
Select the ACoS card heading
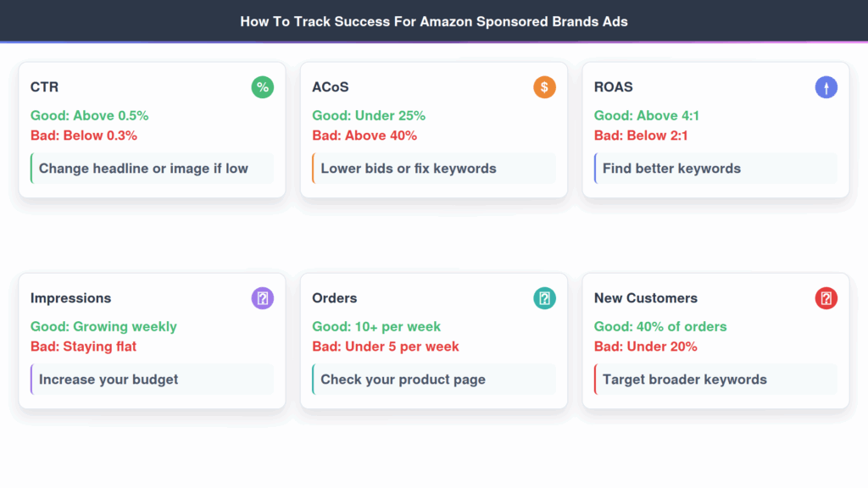click(331, 86)
